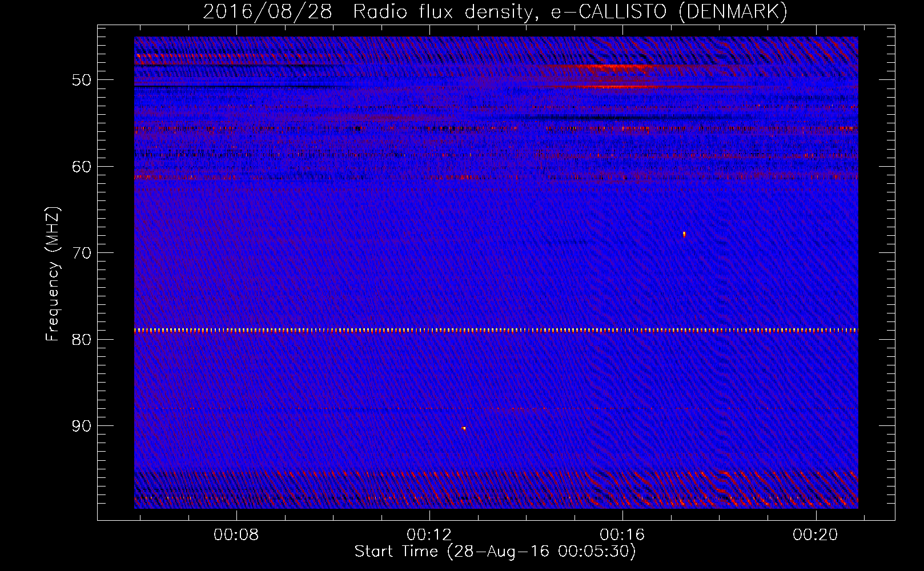Click the frequency tick label "90"
Screen dimensions: 924x571
[82, 426]
